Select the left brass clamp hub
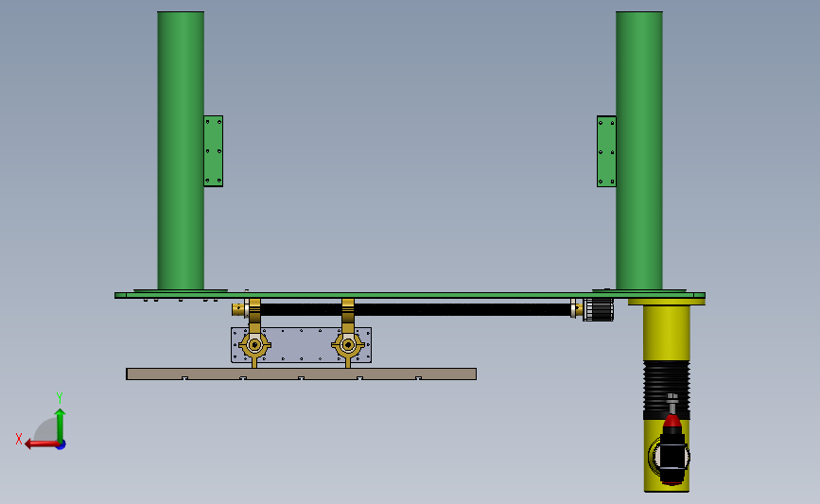 (254, 345)
